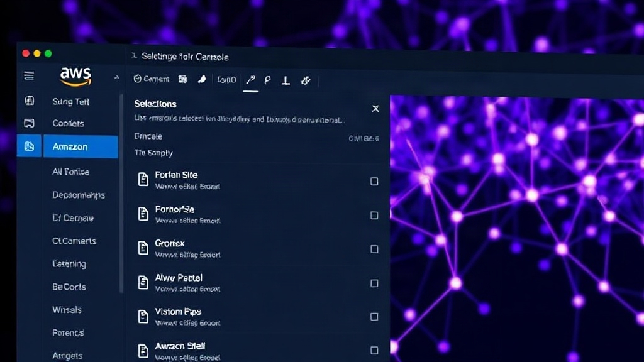Open Porends in the sidebar
The image size is (644, 362).
[68, 332]
